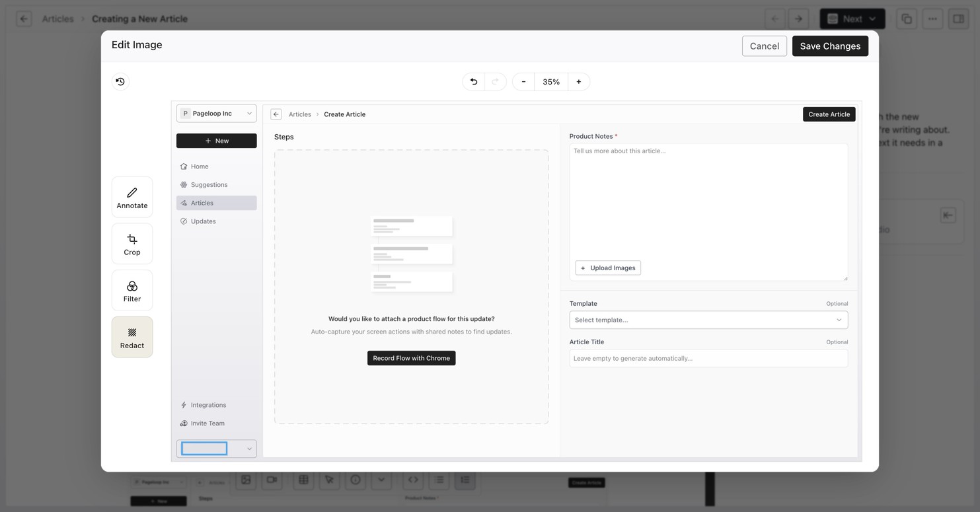Click Record Flow with Chrome in the image
Image resolution: width=980 pixels, height=512 pixels.
(412, 358)
